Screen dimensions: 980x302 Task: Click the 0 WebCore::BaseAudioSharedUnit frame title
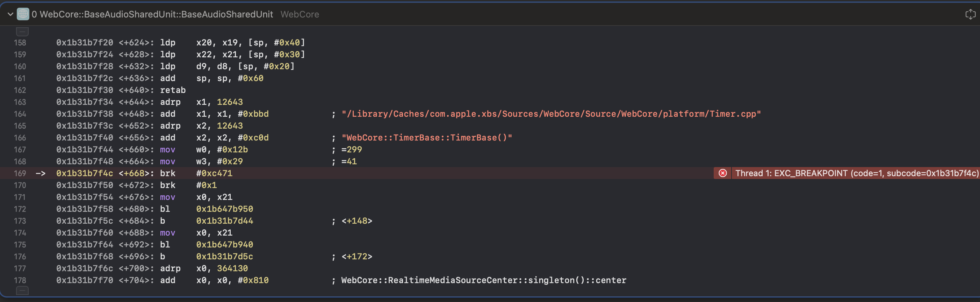point(152,14)
